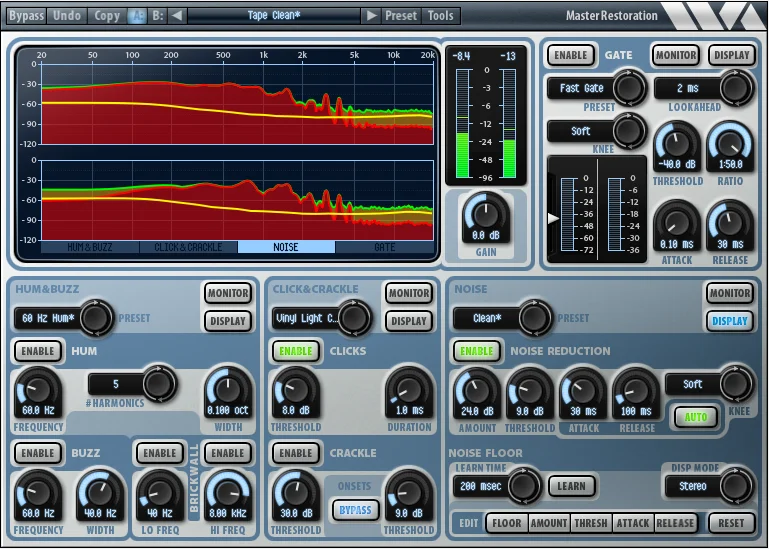Open the Fast Gate preset selector
The width and height of the screenshot is (769, 549).
pyautogui.click(x=595, y=88)
